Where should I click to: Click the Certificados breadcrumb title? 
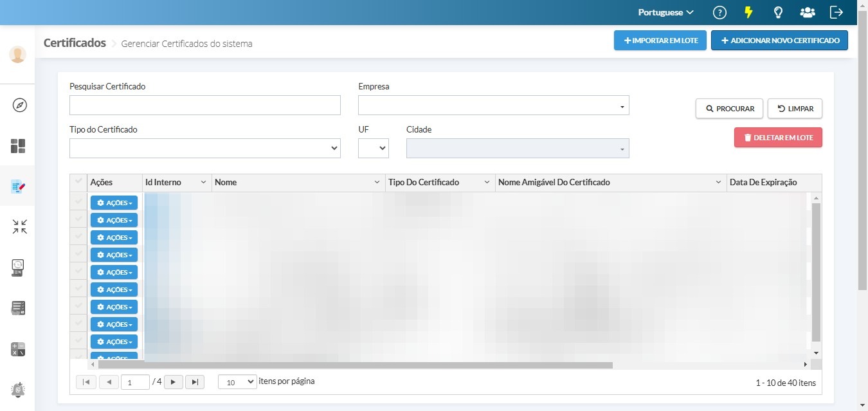click(x=75, y=43)
